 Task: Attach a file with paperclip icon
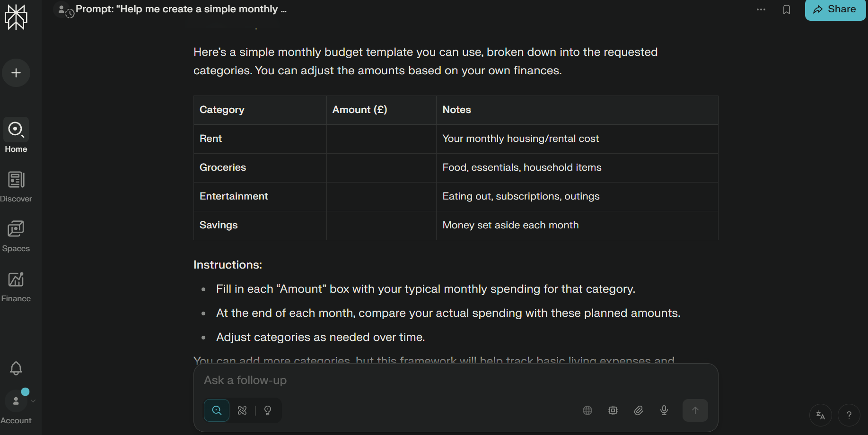[639, 410]
